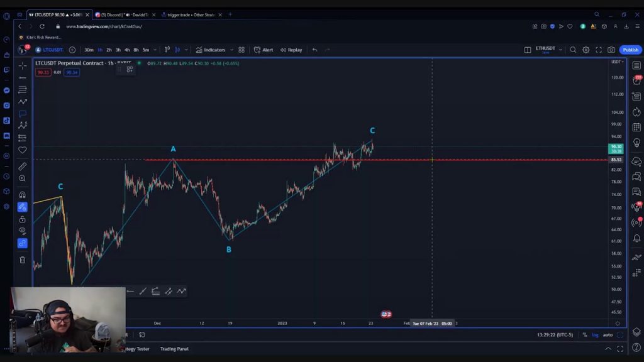
Task: Select the 4h timeframe
Action: point(127,50)
